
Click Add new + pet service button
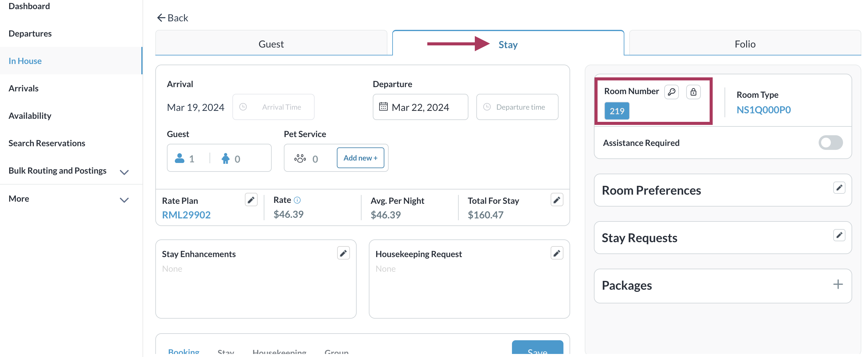pos(360,158)
